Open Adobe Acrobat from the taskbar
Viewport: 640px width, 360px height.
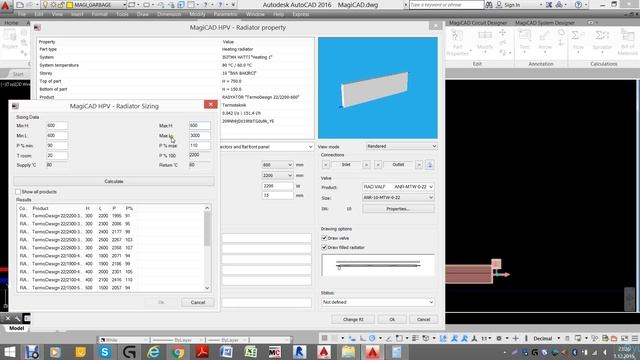coord(202,352)
